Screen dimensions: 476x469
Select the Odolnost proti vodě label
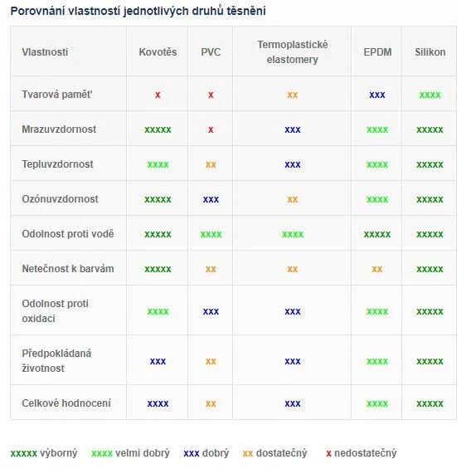click(x=68, y=234)
